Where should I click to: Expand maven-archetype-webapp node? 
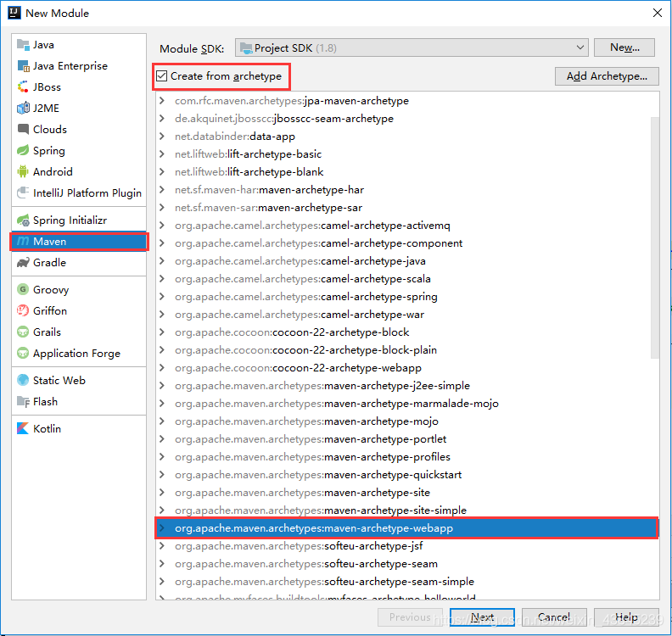click(162, 528)
